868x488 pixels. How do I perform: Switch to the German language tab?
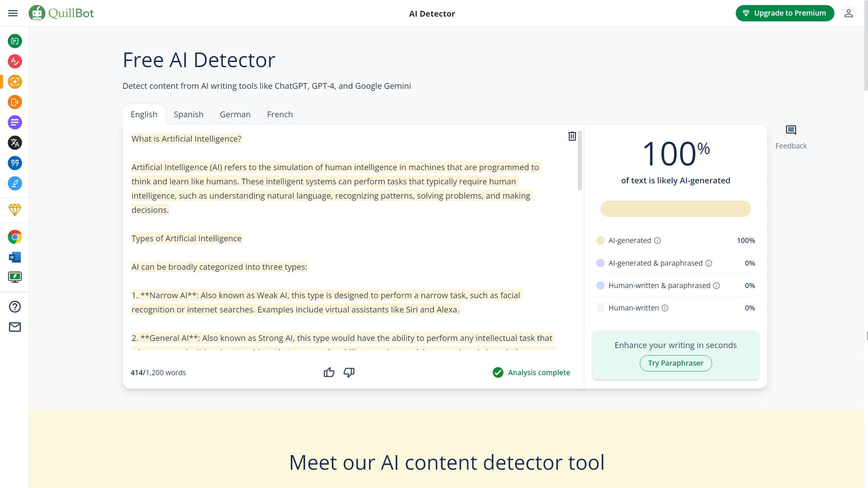(235, 114)
